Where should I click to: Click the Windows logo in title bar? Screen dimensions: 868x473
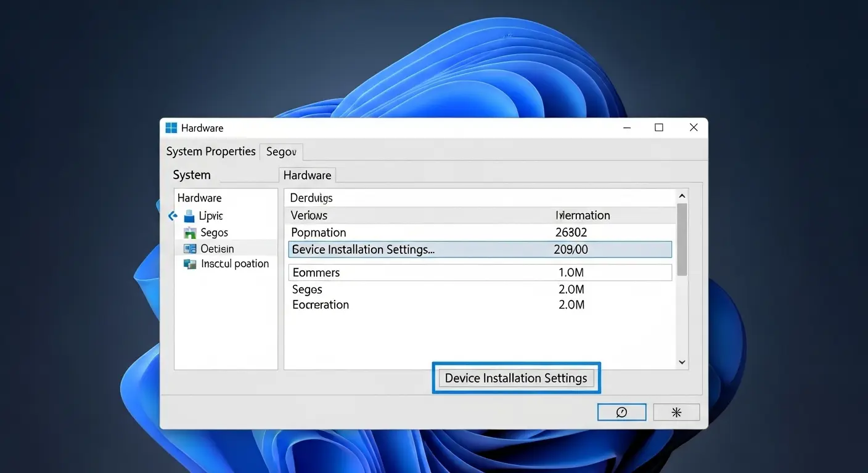pos(171,128)
